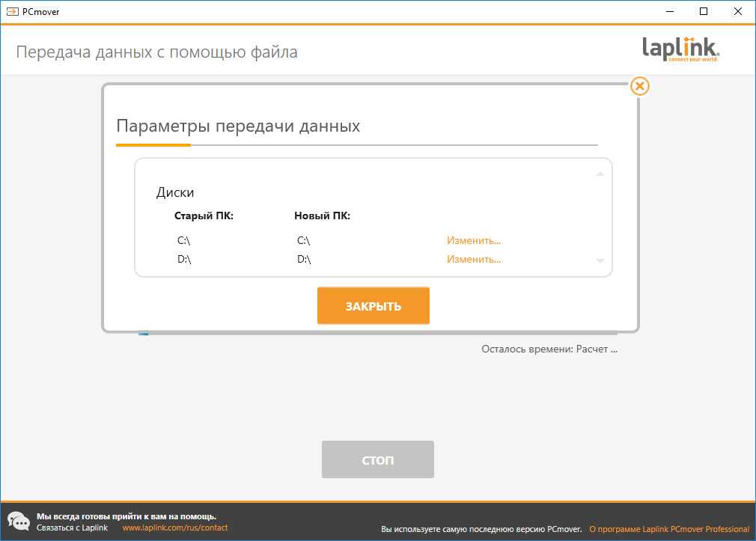Close the PCmover application window

click(738, 11)
